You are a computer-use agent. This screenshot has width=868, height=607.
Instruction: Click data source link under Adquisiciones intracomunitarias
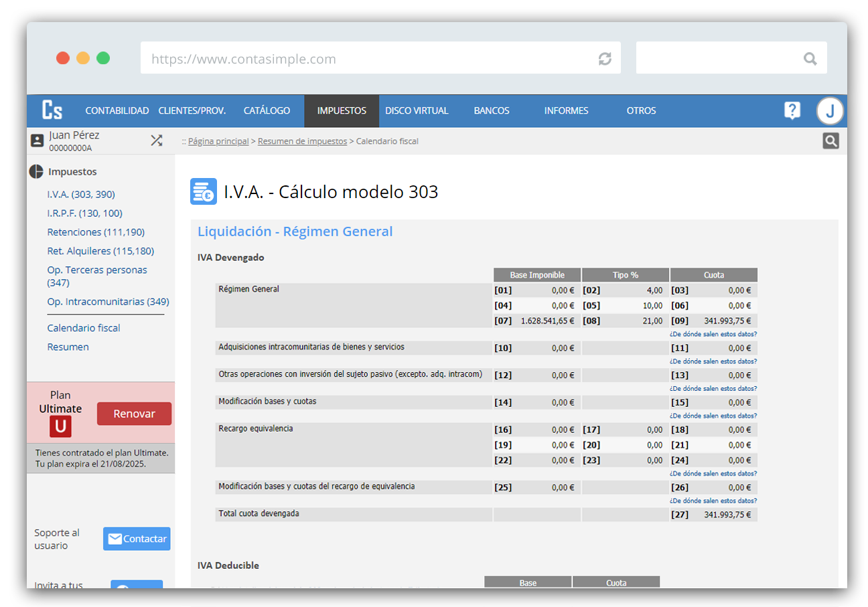point(713,361)
